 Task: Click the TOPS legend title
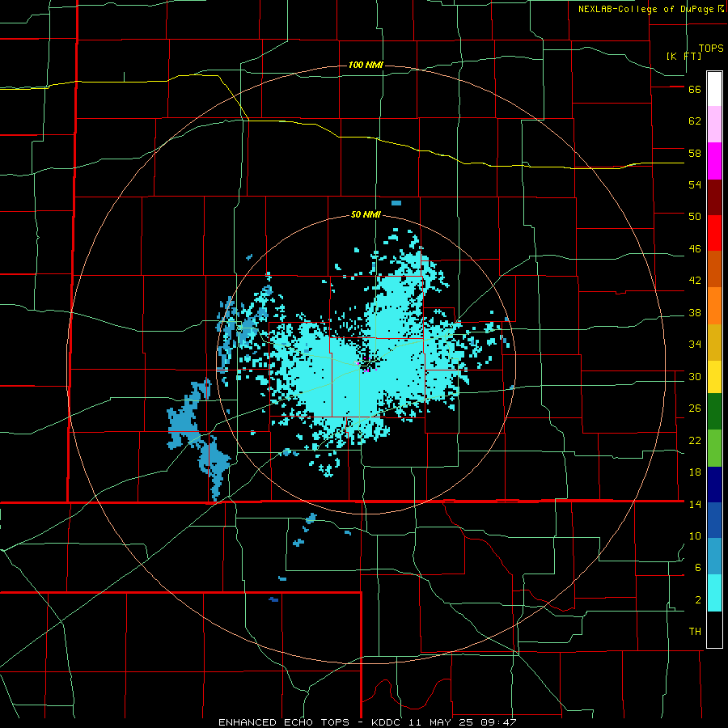pos(711,49)
